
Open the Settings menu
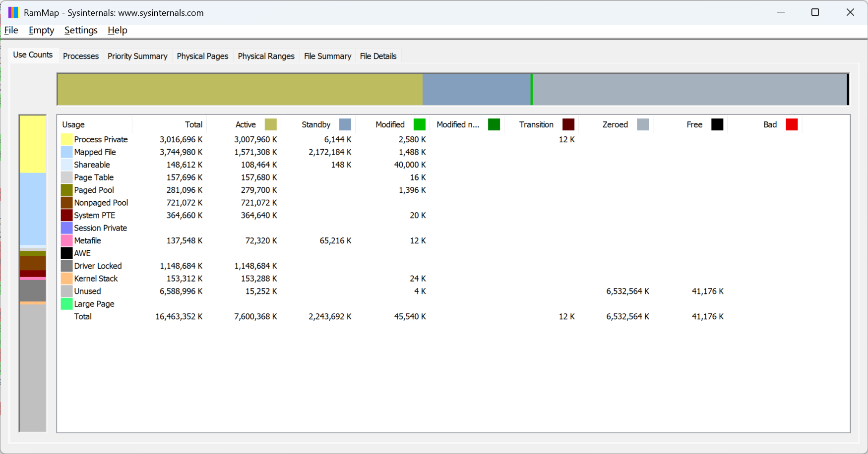click(x=81, y=30)
